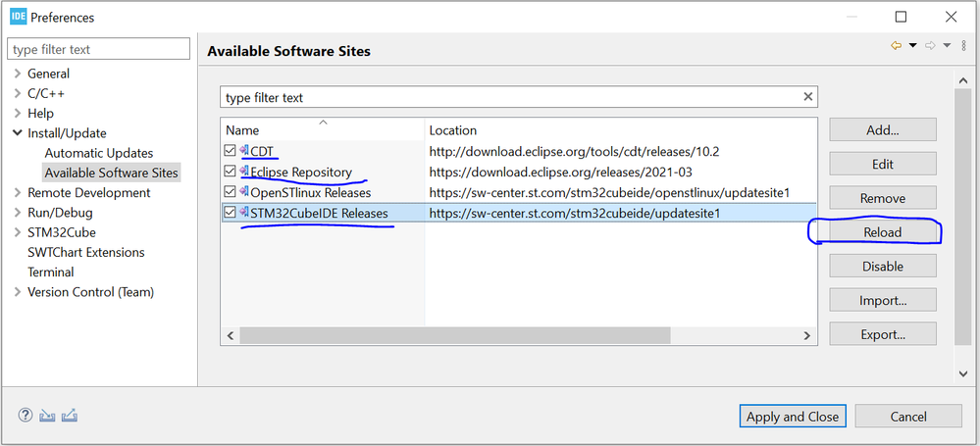This screenshot has width=980, height=446.
Task: Click the horizontal scrollbar thumb in sites table
Action: tap(454, 335)
